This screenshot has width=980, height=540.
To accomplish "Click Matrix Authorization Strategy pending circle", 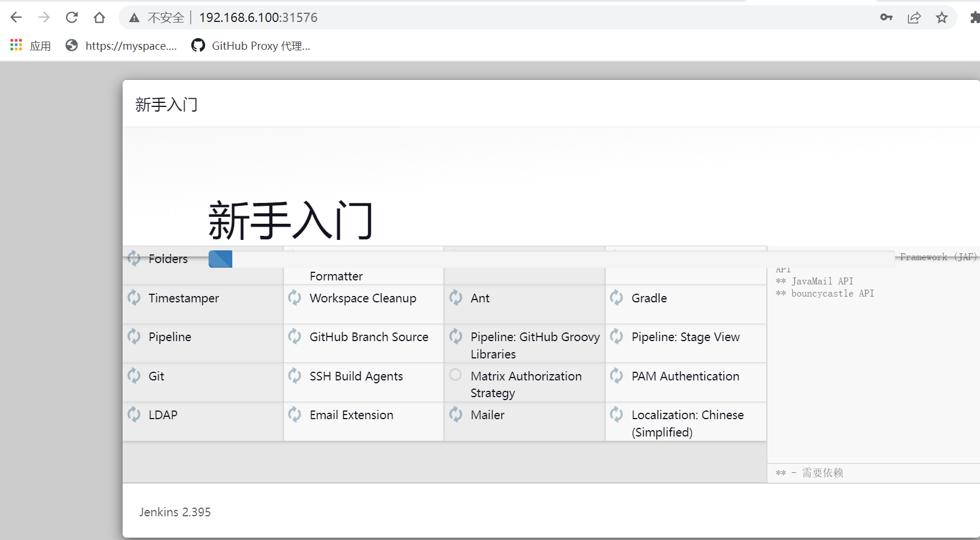I will (x=455, y=375).
